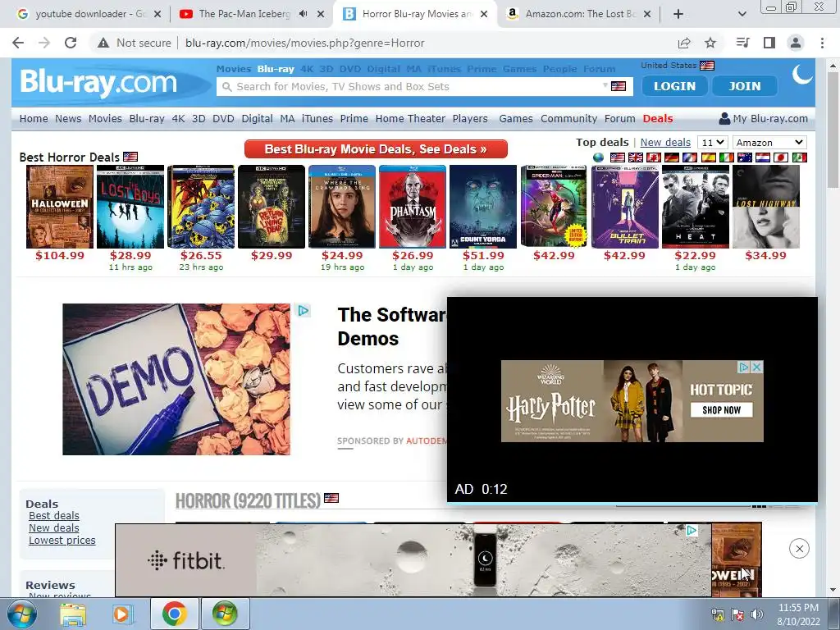Viewport: 840px width, 630px height.
Task: Share this page icon in address bar
Action: coord(684,43)
